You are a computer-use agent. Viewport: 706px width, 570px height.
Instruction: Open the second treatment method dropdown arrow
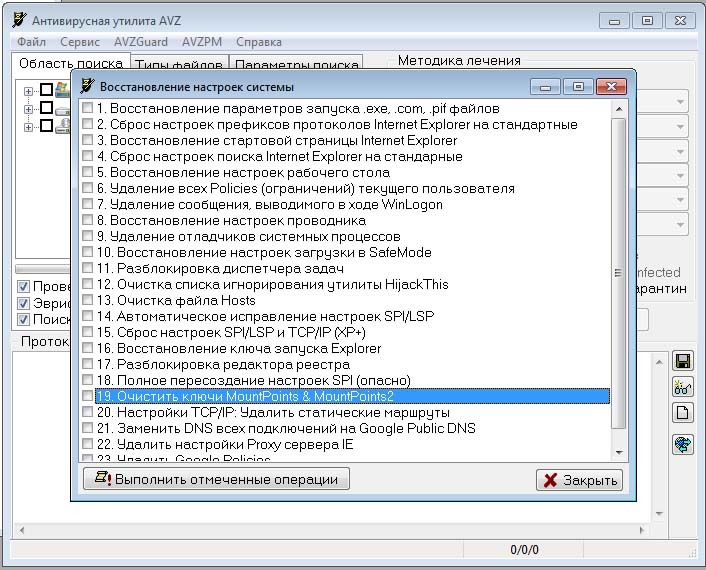coord(680,127)
